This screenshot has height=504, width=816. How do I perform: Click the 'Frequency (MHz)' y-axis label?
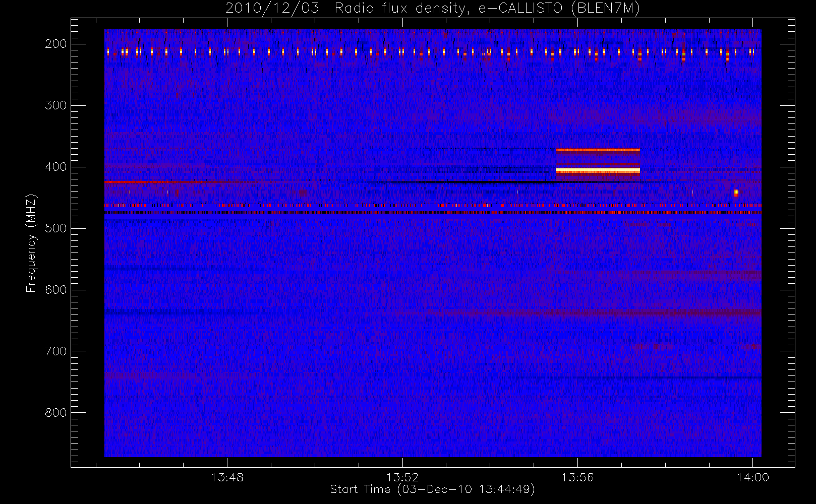[x=31, y=243]
